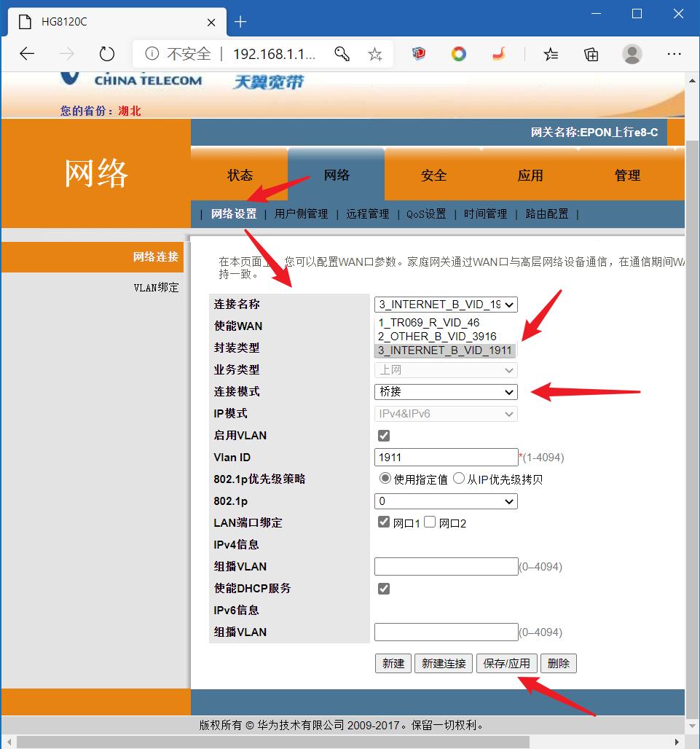Click the browser profile avatar icon
Screen dimensions: 700x749
tap(632, 53)
